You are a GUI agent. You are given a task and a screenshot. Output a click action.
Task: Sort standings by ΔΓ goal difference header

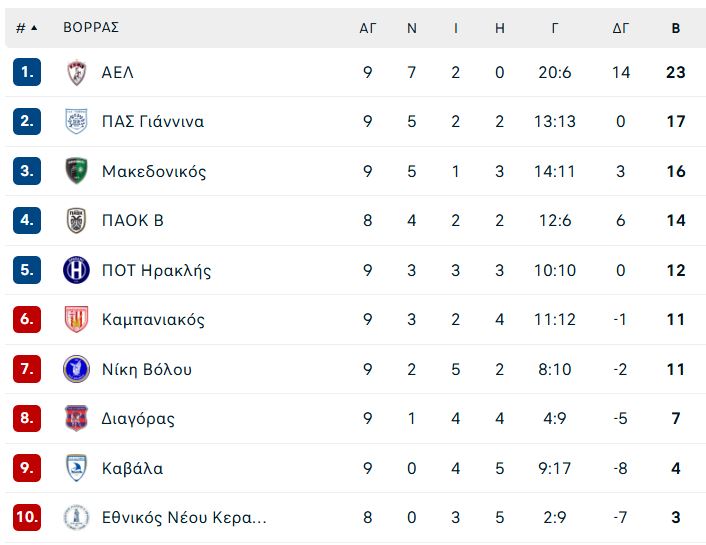pos(620,28)
